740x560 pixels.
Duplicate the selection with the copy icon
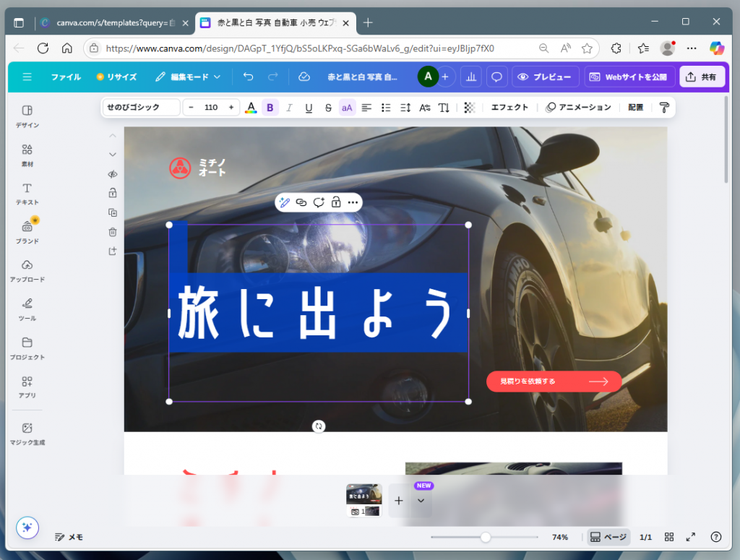click(x=113, y=212)
